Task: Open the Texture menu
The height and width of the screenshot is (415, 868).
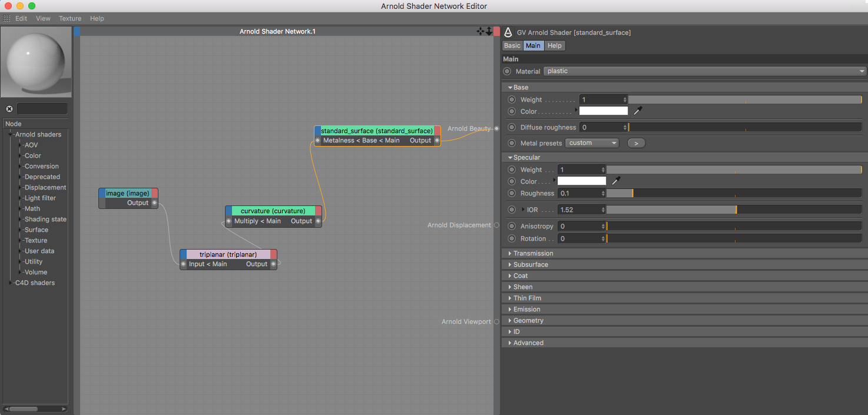Action: tap(70, 18)
